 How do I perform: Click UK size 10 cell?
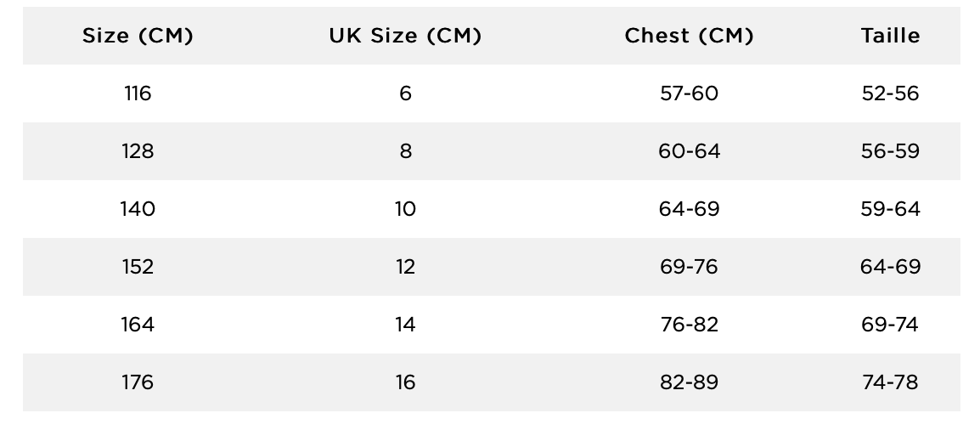coord(405,209)
